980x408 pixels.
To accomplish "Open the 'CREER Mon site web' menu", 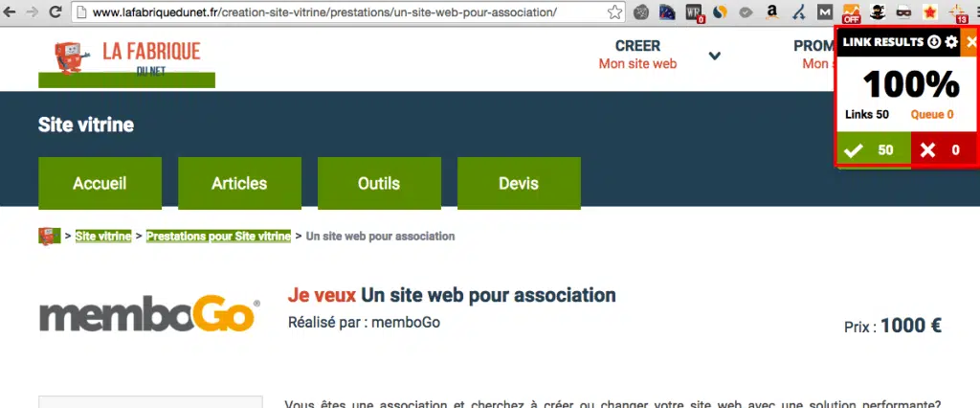I will [x=637, y=55].
